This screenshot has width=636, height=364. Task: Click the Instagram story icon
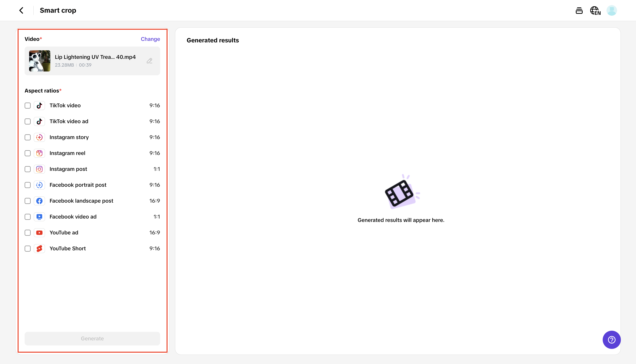39,137
